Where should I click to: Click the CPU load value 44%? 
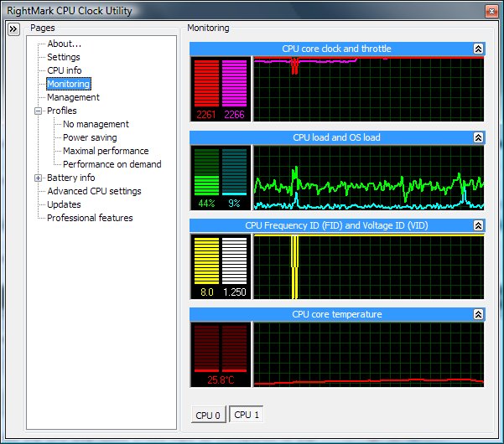pyautogui.click(x=206, y=204)
